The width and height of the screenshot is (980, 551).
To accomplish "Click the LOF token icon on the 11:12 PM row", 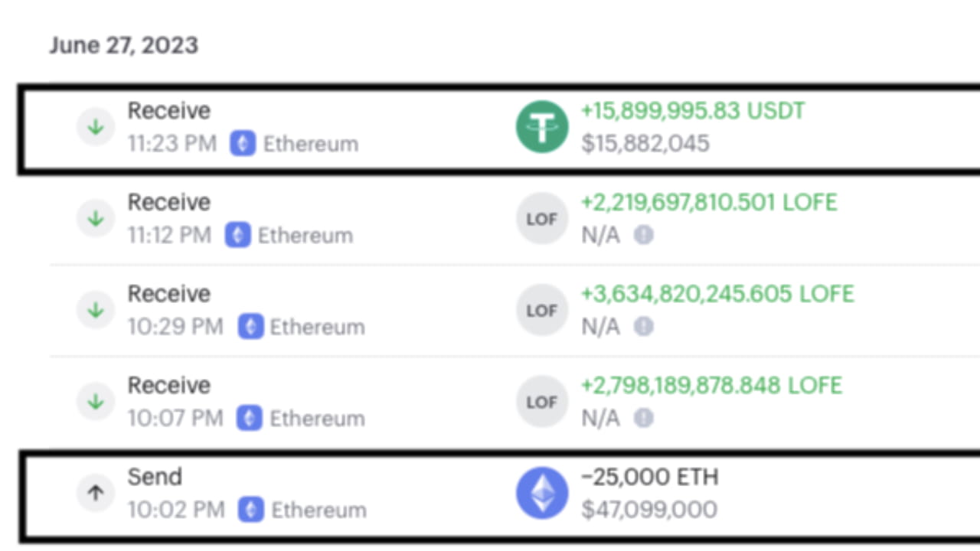I will coord(542,219).
